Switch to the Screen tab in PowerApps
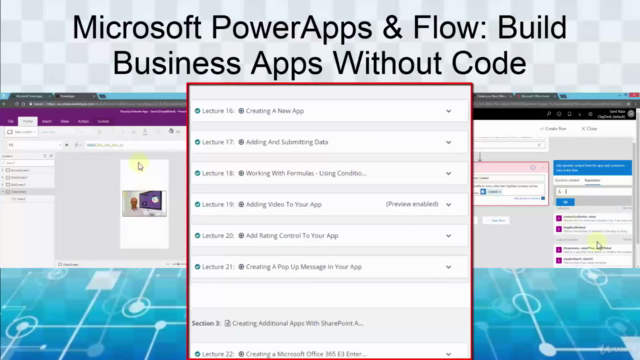The width and height of the screenshot is (640, 360). coord(103,121)
